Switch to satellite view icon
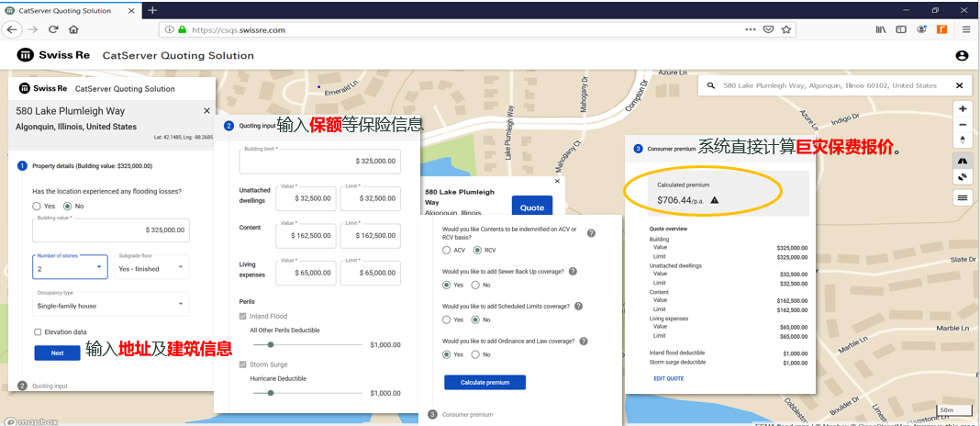This screenshot has width=980, height=426. pos(963,177)
